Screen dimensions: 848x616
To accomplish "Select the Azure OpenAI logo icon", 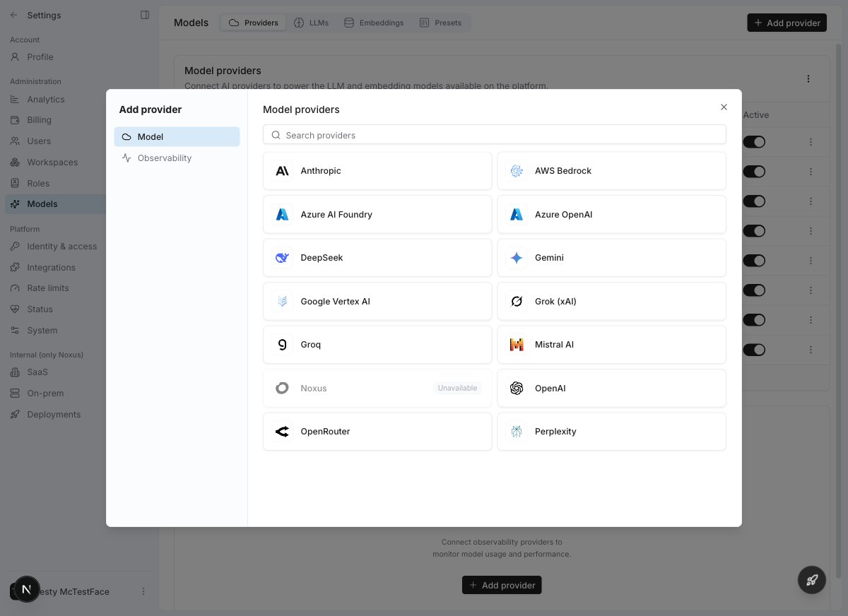I will (x=517, y=215).
